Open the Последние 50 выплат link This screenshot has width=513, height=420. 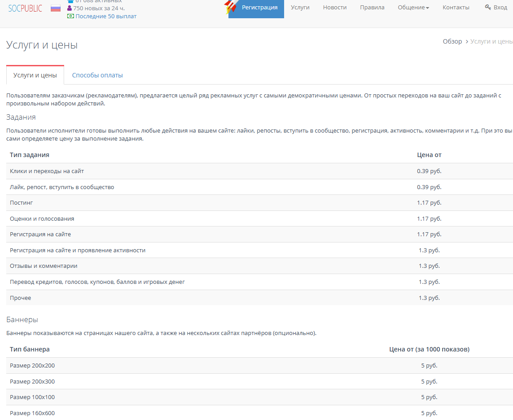coord(106,16)
